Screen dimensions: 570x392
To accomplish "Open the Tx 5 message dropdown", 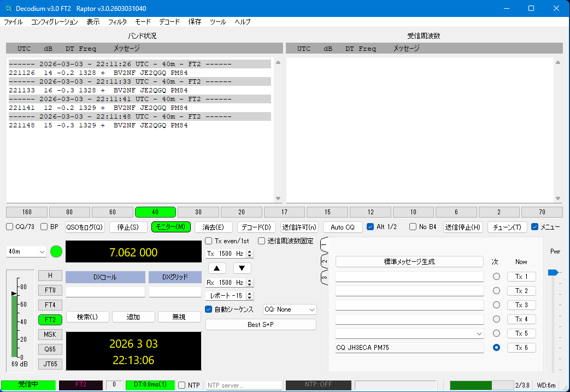I will tap(479, 334).
